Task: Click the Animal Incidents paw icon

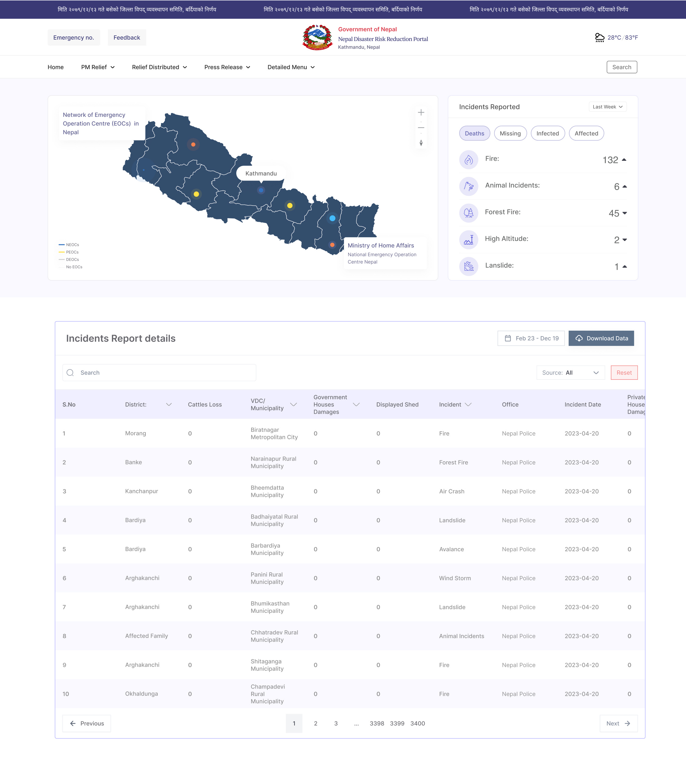Action: [x=469, y=186]
